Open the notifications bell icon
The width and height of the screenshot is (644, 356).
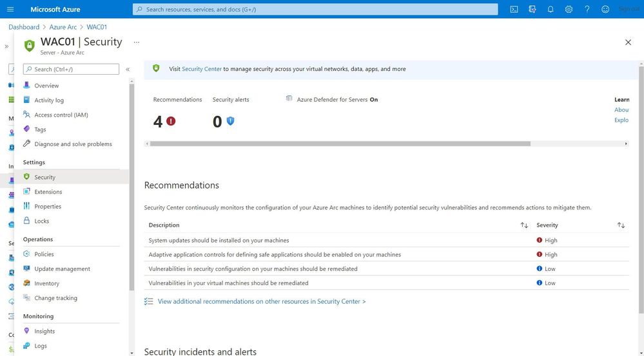pos(551,9)
